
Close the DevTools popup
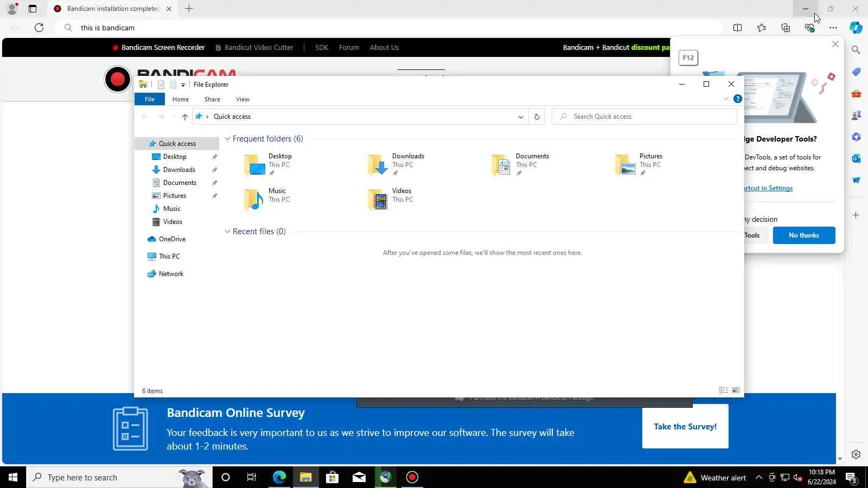[835, 44]
